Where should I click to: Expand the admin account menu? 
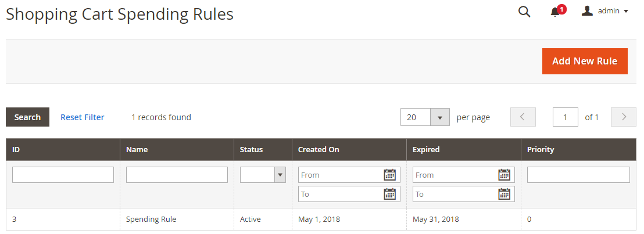coord(605,11)
